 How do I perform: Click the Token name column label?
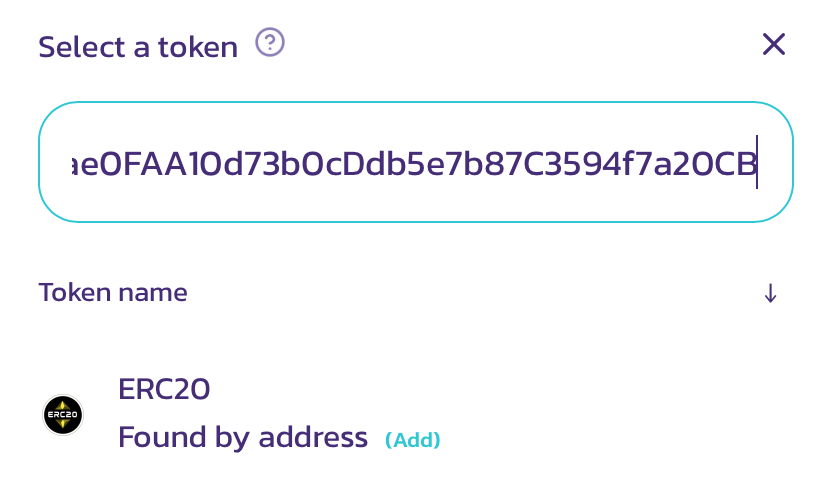(113, 292)
